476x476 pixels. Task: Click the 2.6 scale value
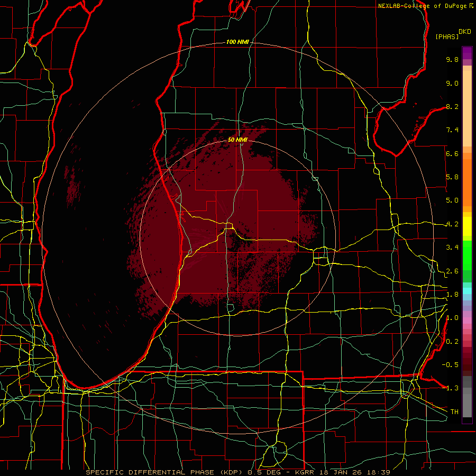tap(452, 271)
